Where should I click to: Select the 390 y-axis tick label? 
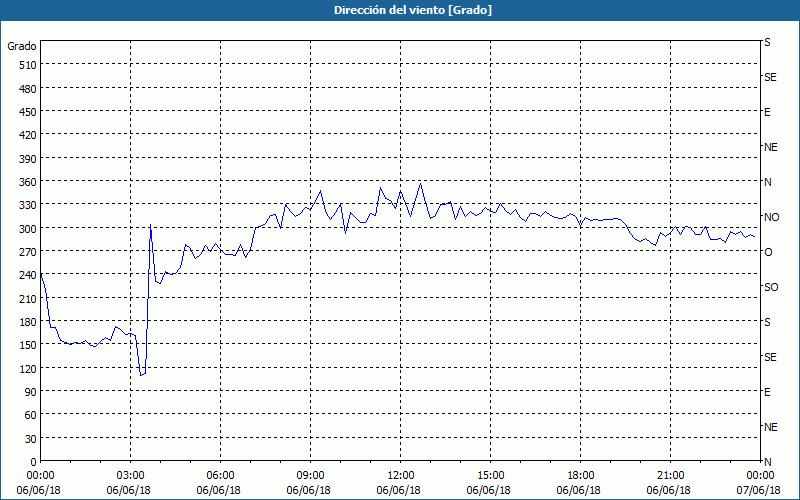(x=28, y=159)
